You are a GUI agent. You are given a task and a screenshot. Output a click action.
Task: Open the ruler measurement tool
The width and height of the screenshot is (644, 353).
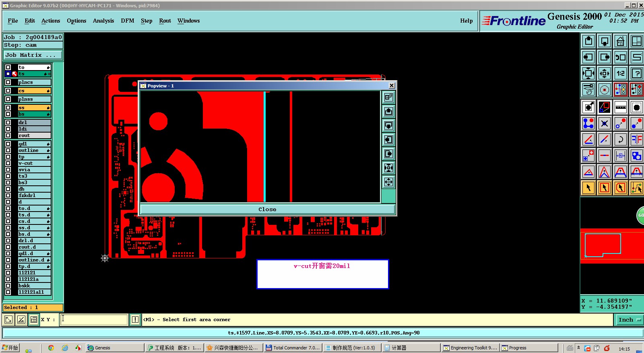click(x=621, y=107)
